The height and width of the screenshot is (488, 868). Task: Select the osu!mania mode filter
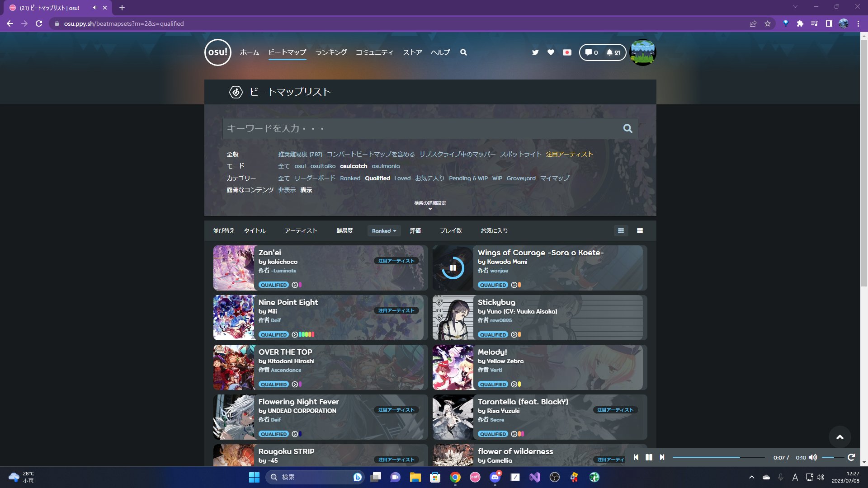coord(386,166)
